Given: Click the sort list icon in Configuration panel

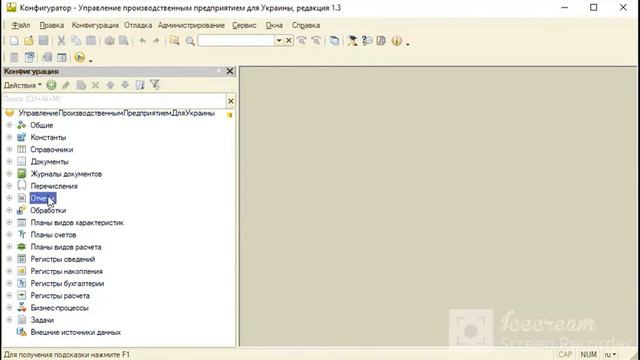Looking at the screenshot, I should point(140,85).
